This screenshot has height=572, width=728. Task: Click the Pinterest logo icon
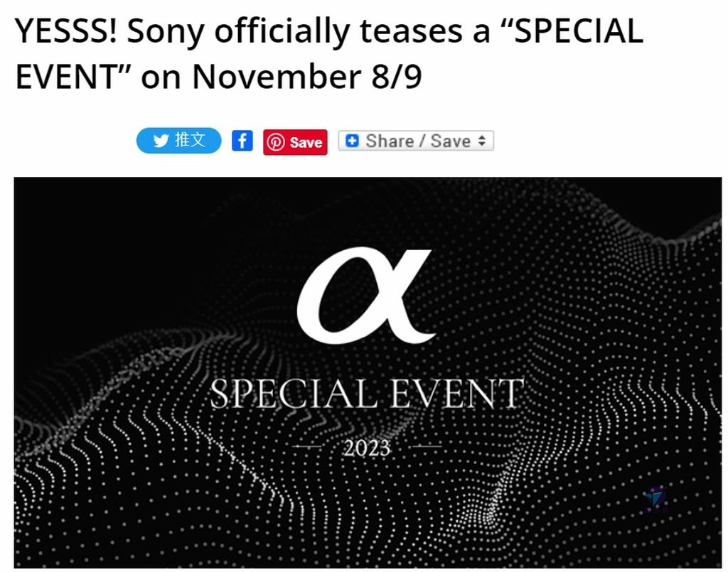click(275, 142)
